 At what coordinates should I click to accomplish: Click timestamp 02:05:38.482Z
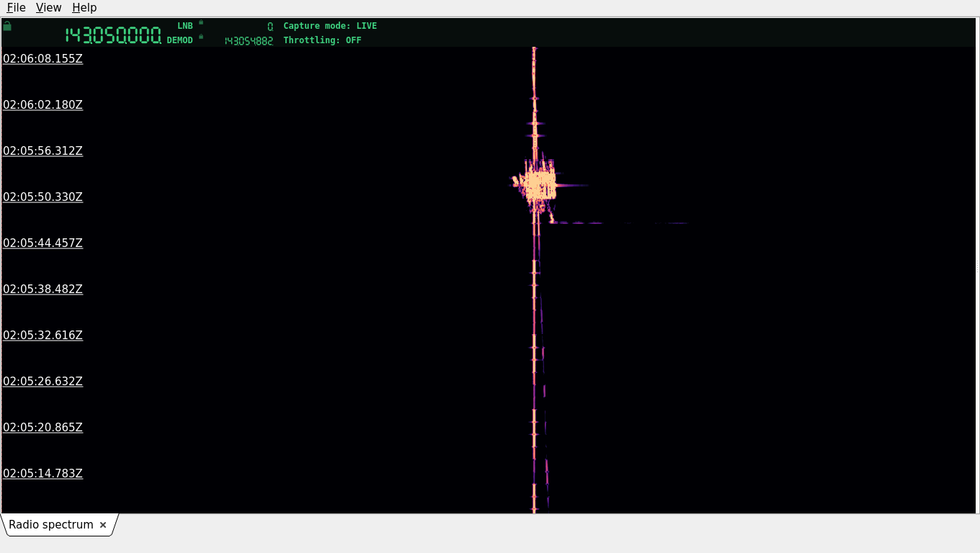click(43, 289)
